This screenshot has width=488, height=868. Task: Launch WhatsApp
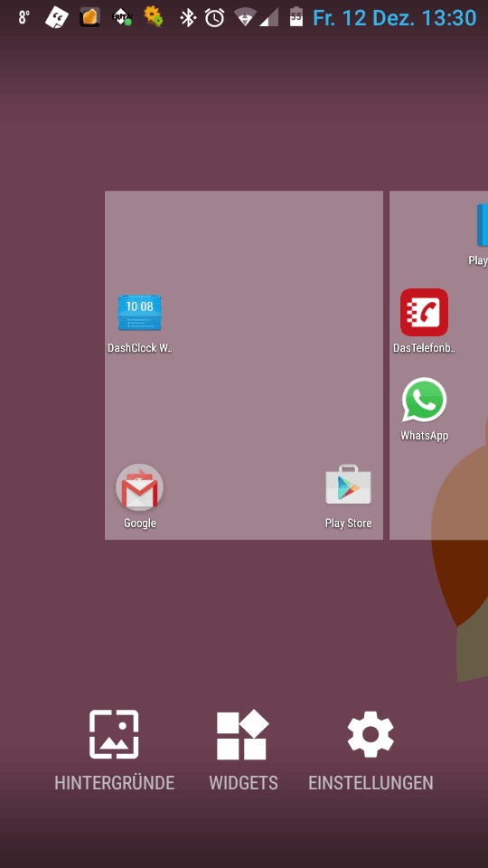pos(425,400)
